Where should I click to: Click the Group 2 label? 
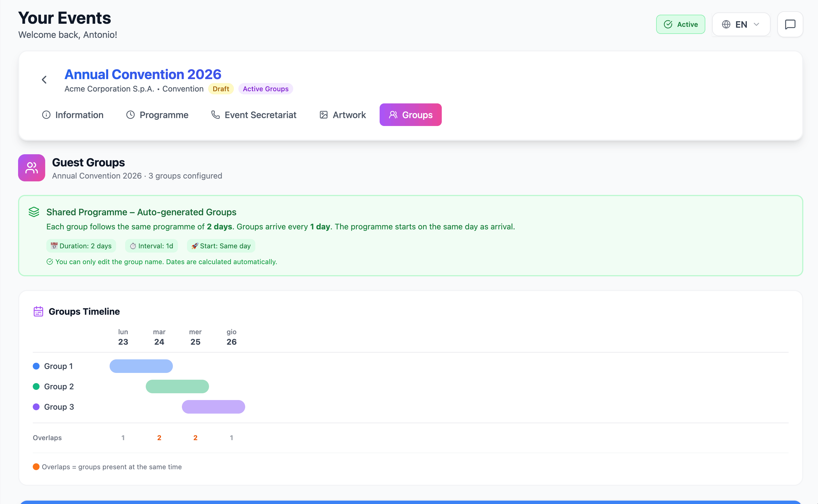(59, 386)
